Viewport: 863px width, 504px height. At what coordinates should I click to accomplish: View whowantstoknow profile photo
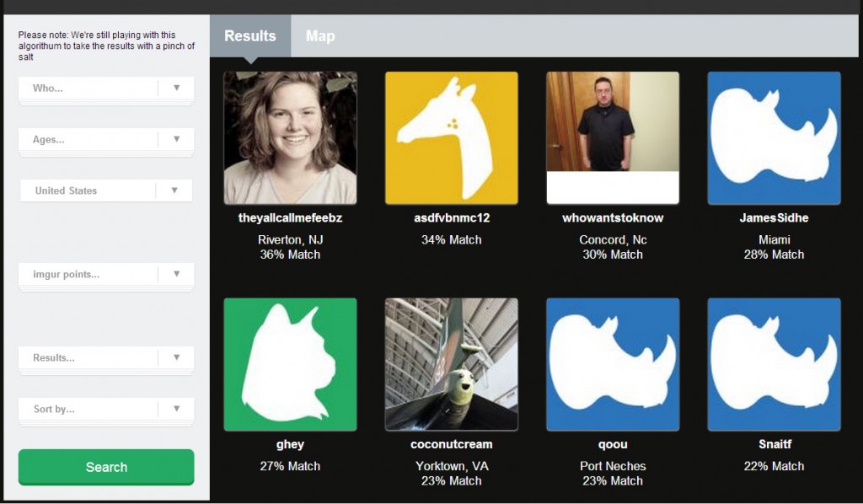pyautogui.click(x=613, y=138)
